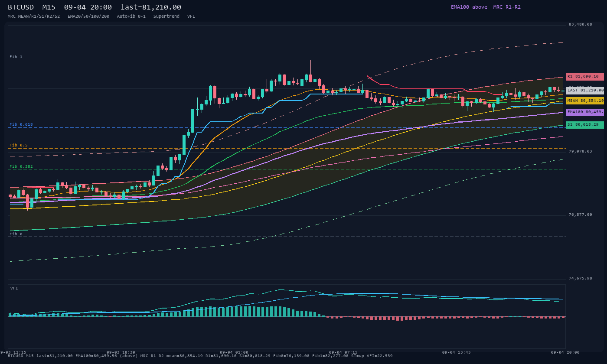Click the MRC MEAN/R1/S1/R2/S2 indicator label
This screenshot has height=364, width=607.
click(34, 16)
